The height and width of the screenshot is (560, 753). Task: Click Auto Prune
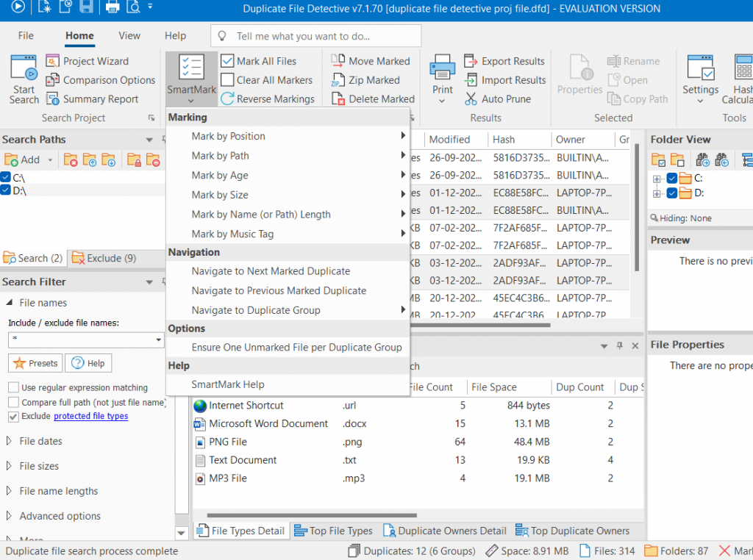[x=498, y=99]
